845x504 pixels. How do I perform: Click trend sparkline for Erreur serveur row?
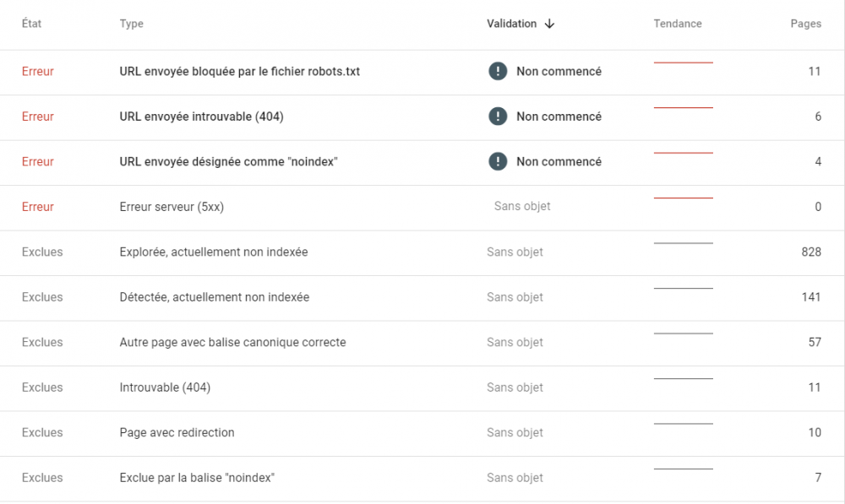[x=683, y=198]
